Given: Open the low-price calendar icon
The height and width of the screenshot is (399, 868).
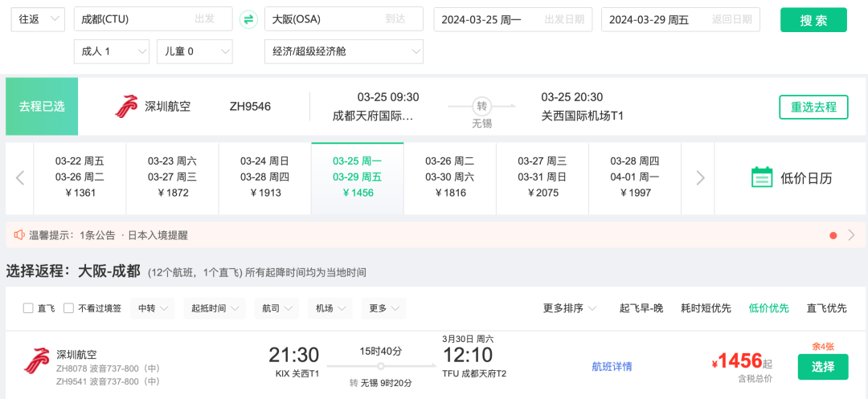Looking at the screenshot, I should point(761,178).
